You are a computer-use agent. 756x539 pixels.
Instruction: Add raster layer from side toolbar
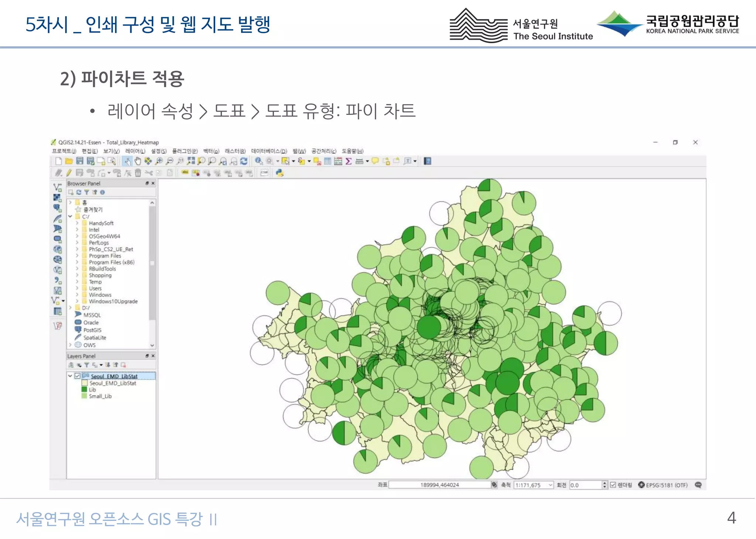pos(58,198)
